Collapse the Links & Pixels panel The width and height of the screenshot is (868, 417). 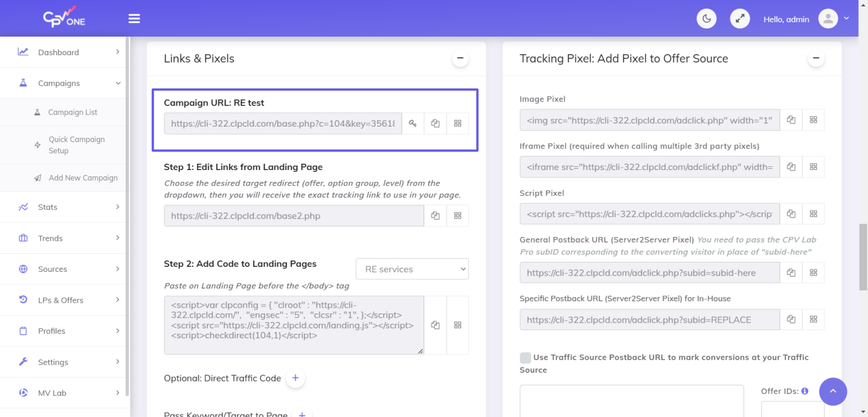click(x=460, y=59)
